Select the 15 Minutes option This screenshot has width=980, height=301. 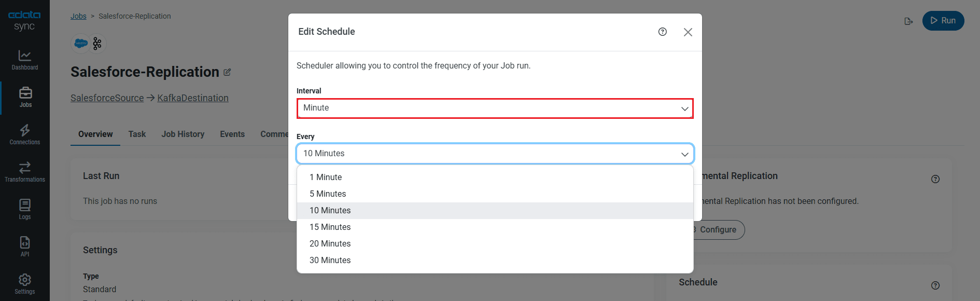point(330,227)
